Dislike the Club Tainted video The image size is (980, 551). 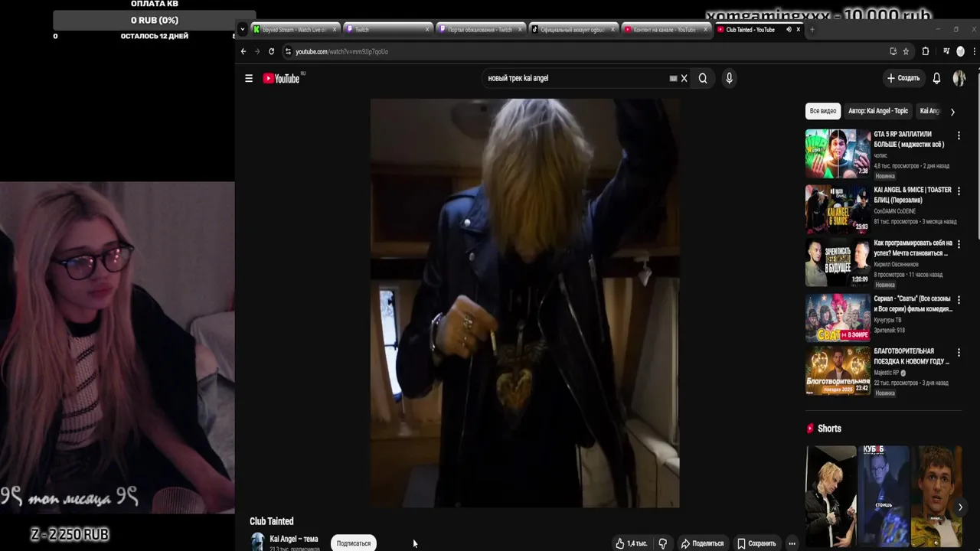pyautogui.click(x=663, y=543)
